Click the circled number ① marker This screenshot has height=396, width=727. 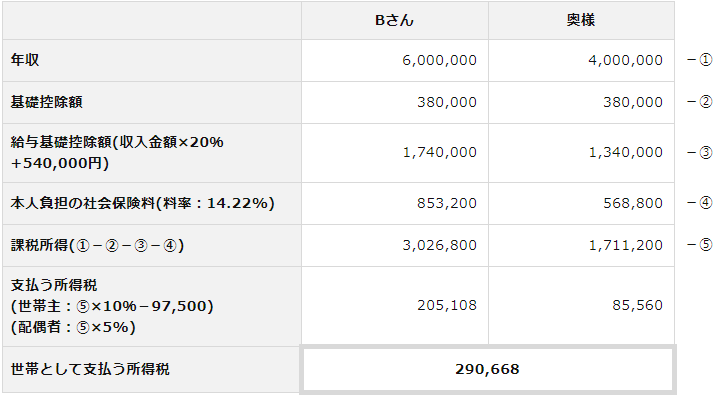point(705,60)
